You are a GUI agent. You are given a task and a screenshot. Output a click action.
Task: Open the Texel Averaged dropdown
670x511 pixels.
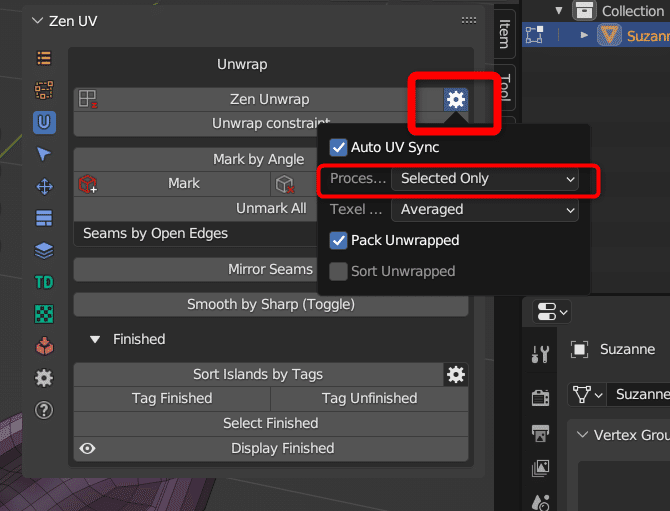pos(485,210)
